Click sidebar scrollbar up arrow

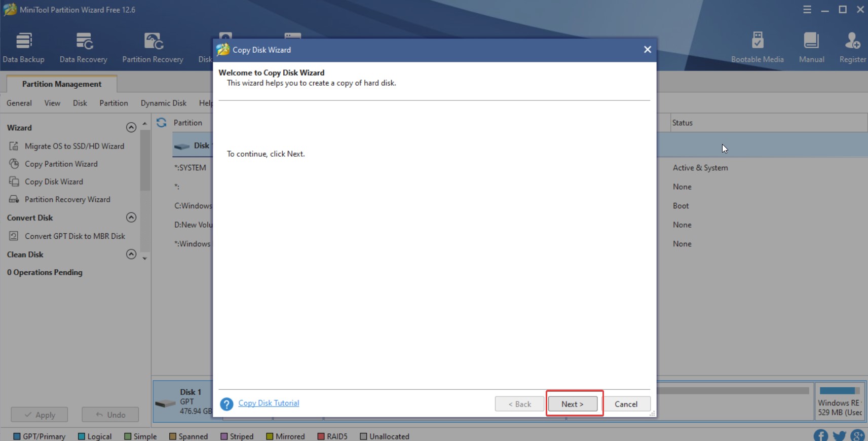pos(145,124)
